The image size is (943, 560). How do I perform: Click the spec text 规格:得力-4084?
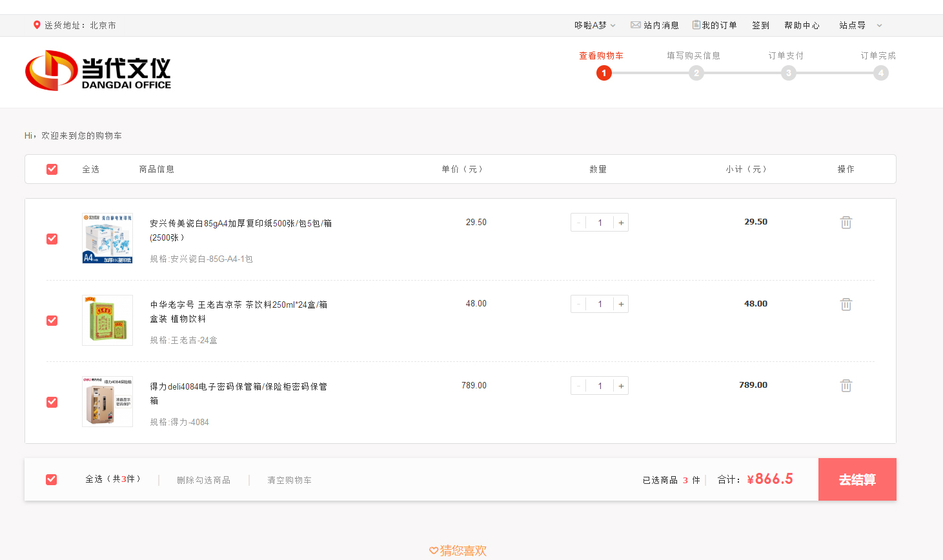[179, 422]
